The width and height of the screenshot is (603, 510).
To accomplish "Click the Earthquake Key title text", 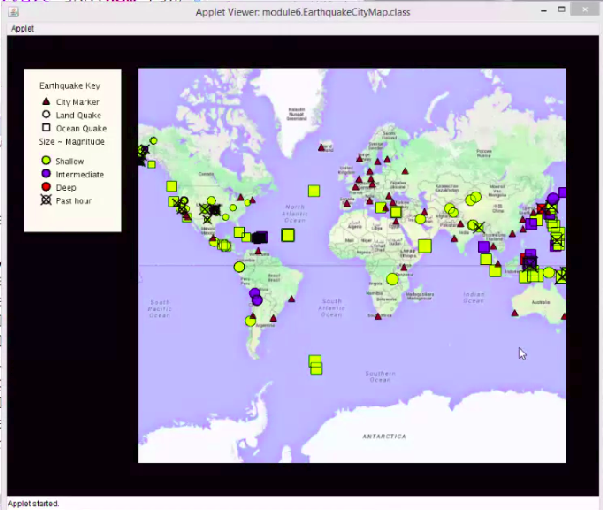I will [x=70, y=86].
